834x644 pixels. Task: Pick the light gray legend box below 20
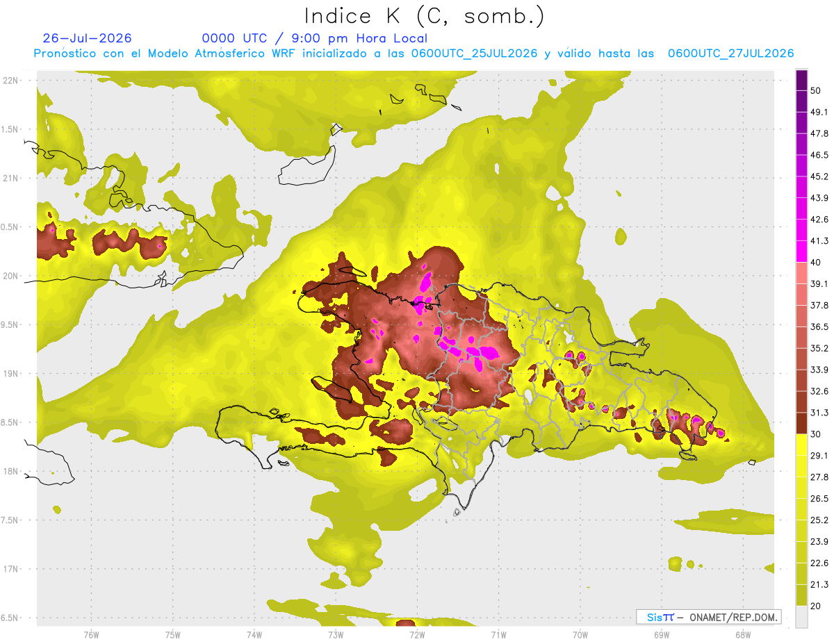pyautogui.click(x=801, y=617)
